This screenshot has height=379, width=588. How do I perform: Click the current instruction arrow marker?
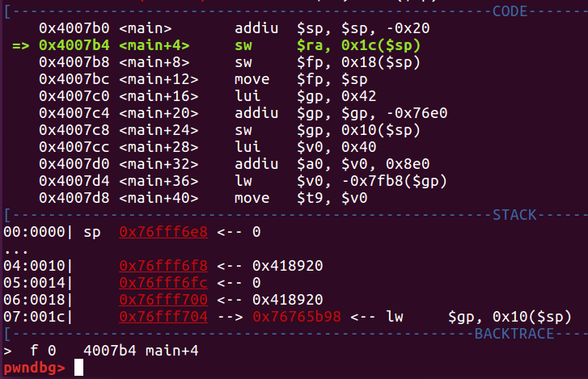point(21,46)
